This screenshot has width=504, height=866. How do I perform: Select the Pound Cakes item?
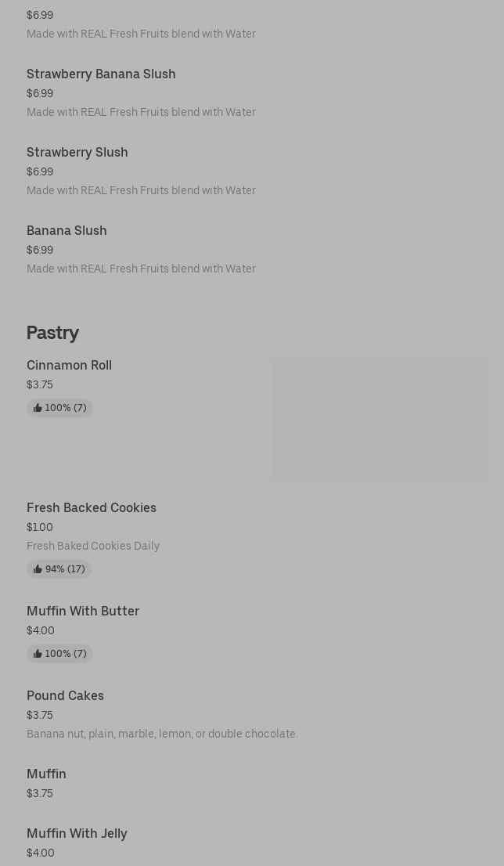click(x=65, y=695)
